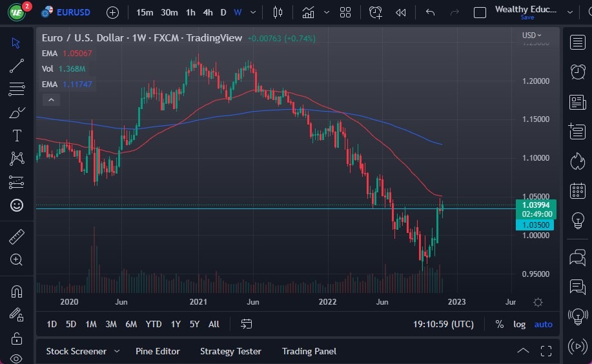Click the bar replay rewind icon
592x364 pixels.
coord(401,12)
